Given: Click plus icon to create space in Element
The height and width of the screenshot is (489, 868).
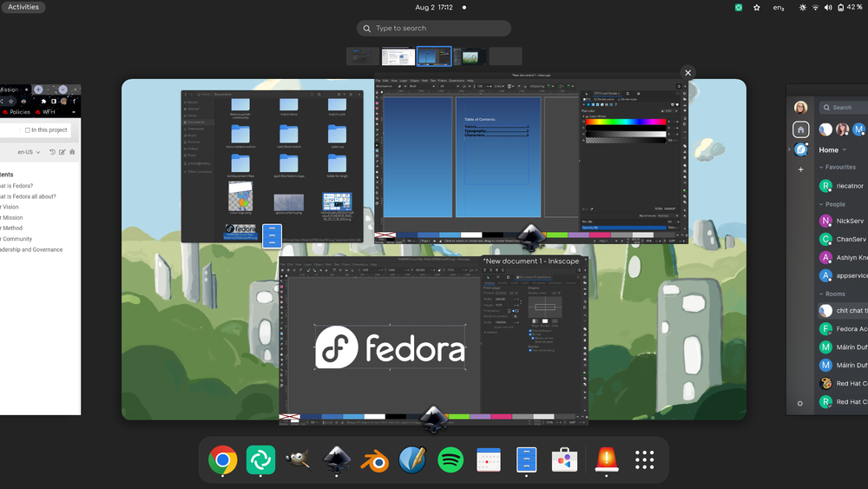Looking at the screenshot, I should [800, 169].
